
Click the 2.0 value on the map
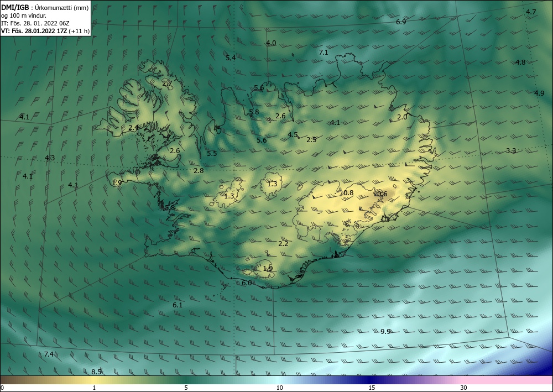[x=402, y=117]
